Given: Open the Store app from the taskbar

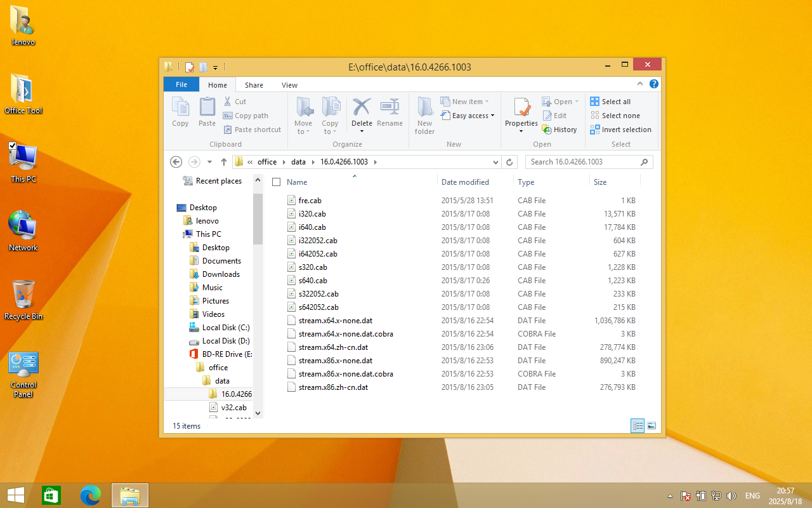Looking at the screenshot, I should (51, 495).
